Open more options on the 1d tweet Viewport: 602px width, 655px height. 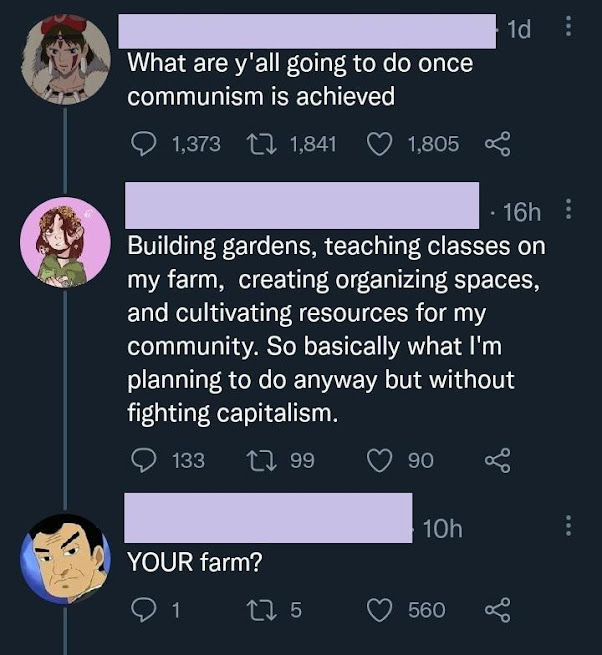point(569,28)
